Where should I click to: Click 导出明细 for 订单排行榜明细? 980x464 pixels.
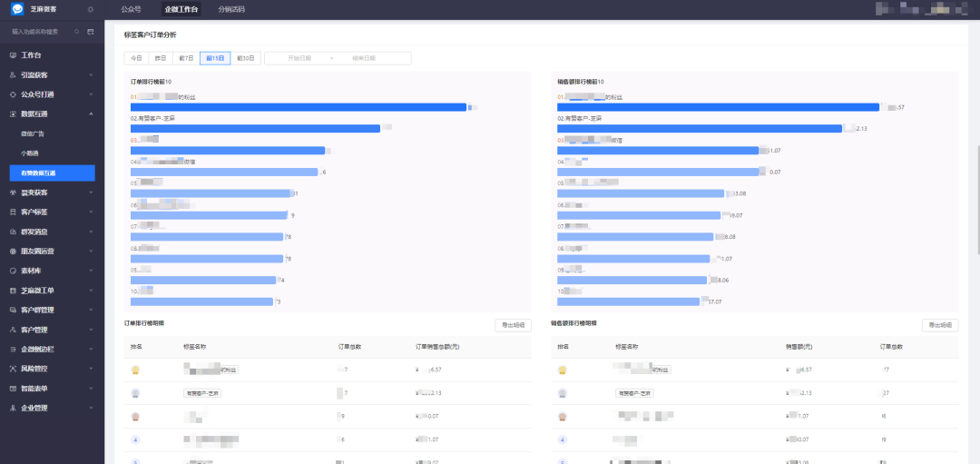[x=513, y=325]
